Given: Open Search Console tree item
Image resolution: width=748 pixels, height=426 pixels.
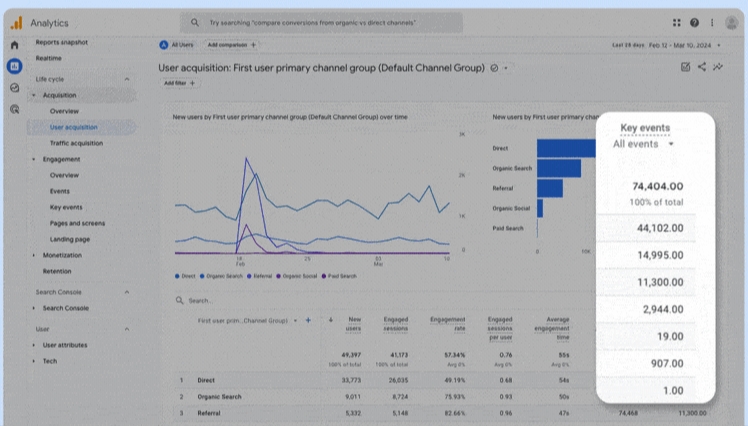Looking at the screenshot, I should click(x=66, y=308).
